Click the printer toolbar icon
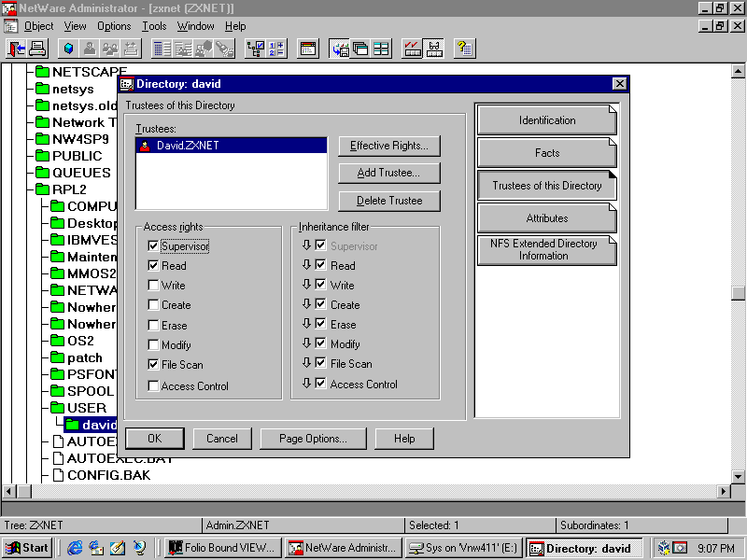Screen dimensions: 747x560 click(x=37, y=49)
